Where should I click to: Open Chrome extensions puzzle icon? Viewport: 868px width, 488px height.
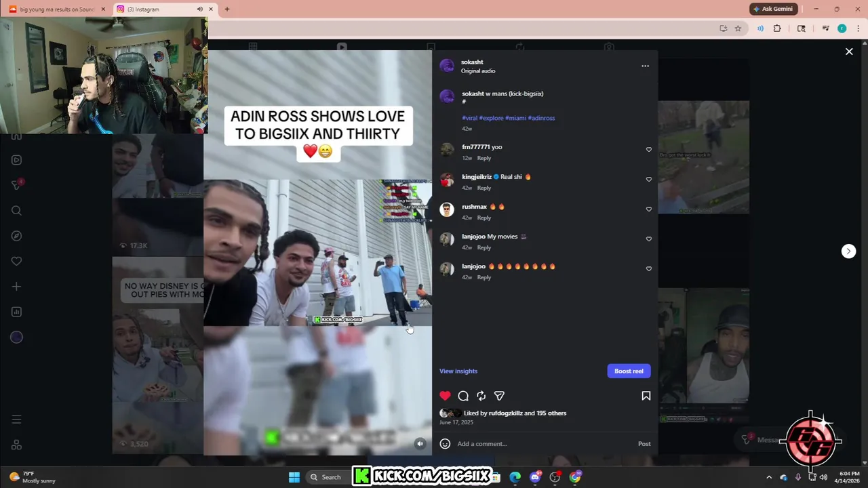777,28
